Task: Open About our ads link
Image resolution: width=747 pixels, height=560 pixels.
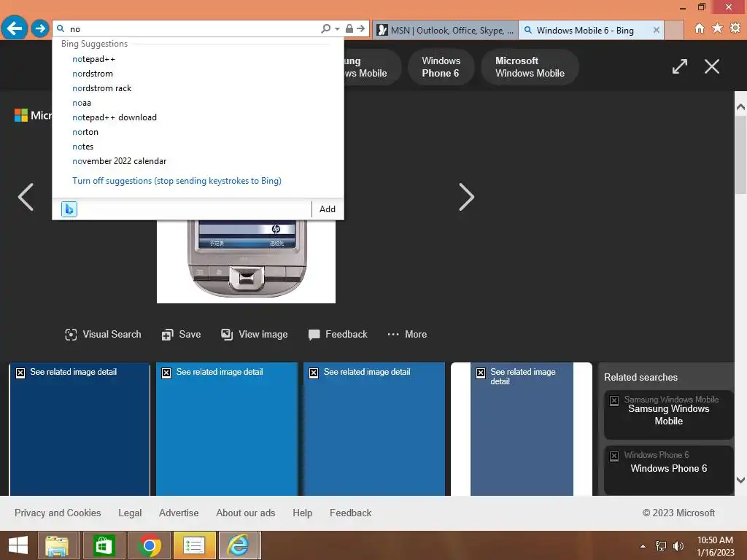Action: [x=245, y=513]
